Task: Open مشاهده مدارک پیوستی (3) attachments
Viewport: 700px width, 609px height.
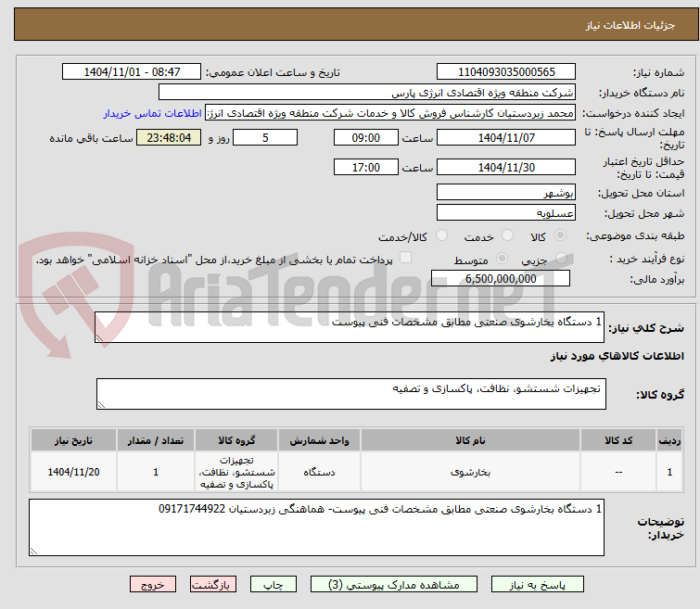Action: coord(394,585)
